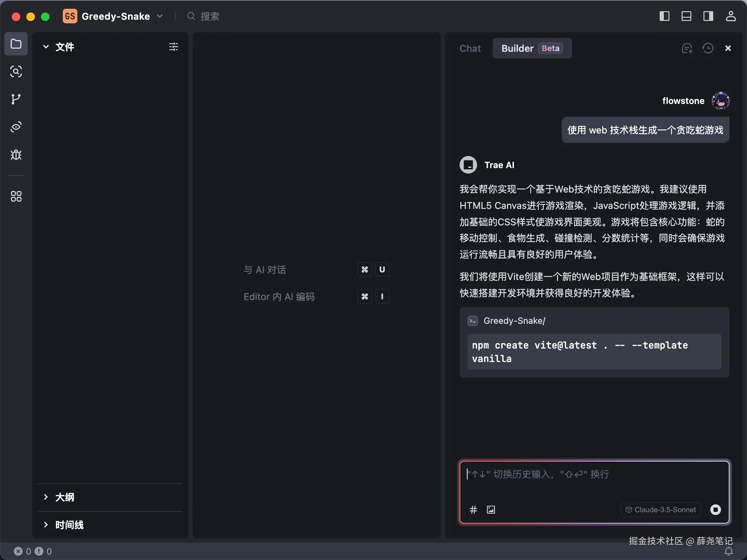Switch to the Chat tab
This screenshot has width=747, height=560.
point(470,48)
